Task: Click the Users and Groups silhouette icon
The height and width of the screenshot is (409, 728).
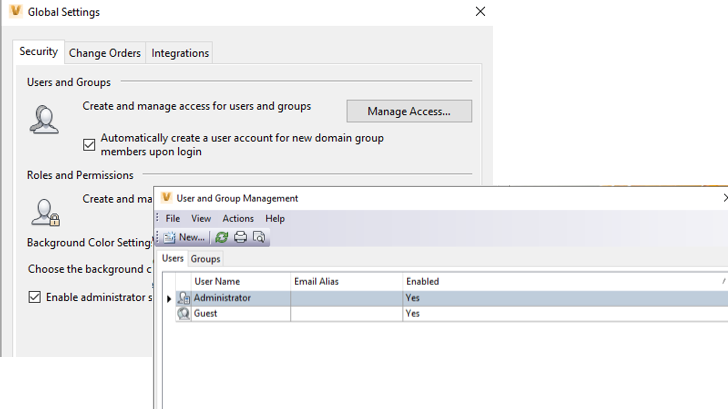Action: (x=44, y=119)
